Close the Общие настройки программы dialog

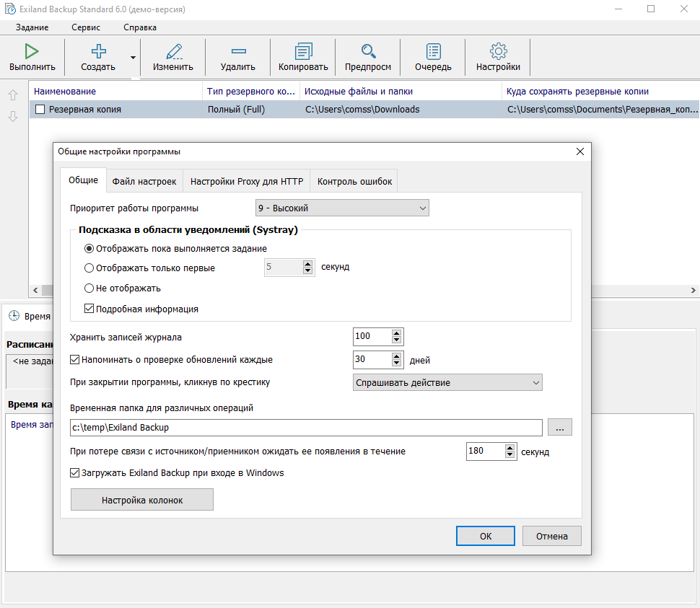click(580, 151)
